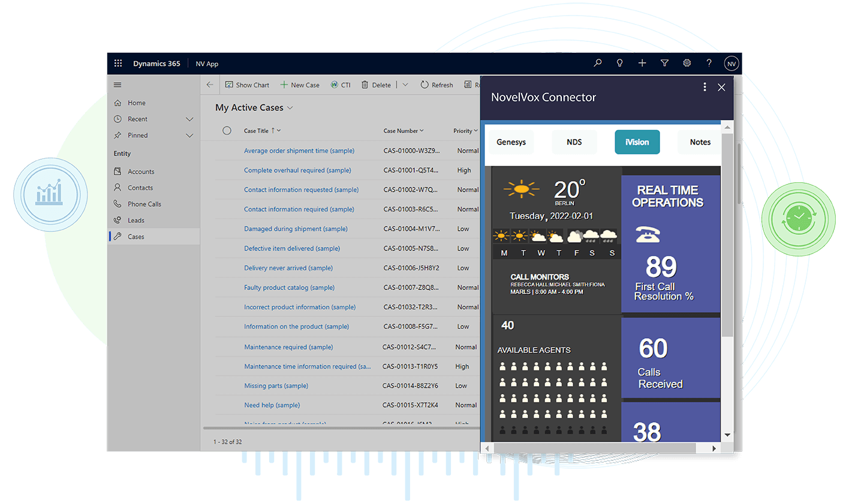Click the NV App name in the header

(x=207, y=64)
